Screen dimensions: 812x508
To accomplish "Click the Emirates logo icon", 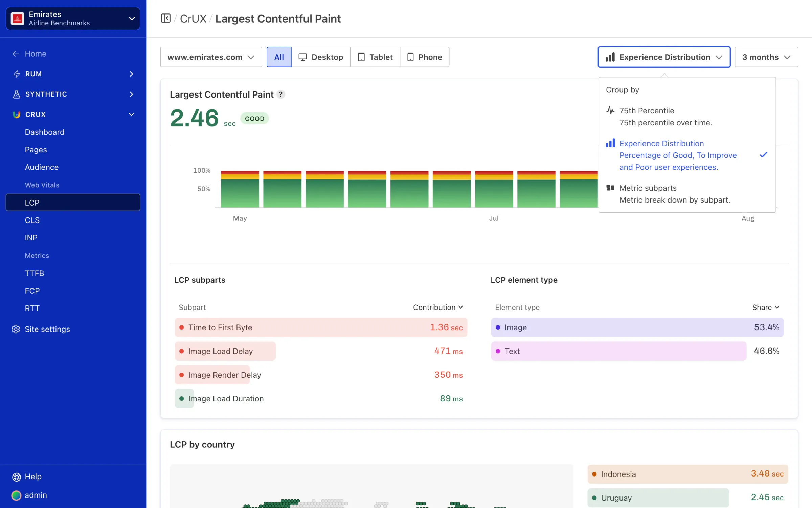I will pyautogui.click(x=18, y=19).
